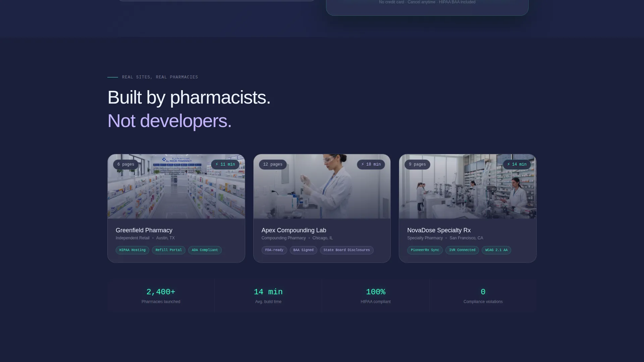
Task: Click the Refill Portal tag
Action: [x=169, y=250]
